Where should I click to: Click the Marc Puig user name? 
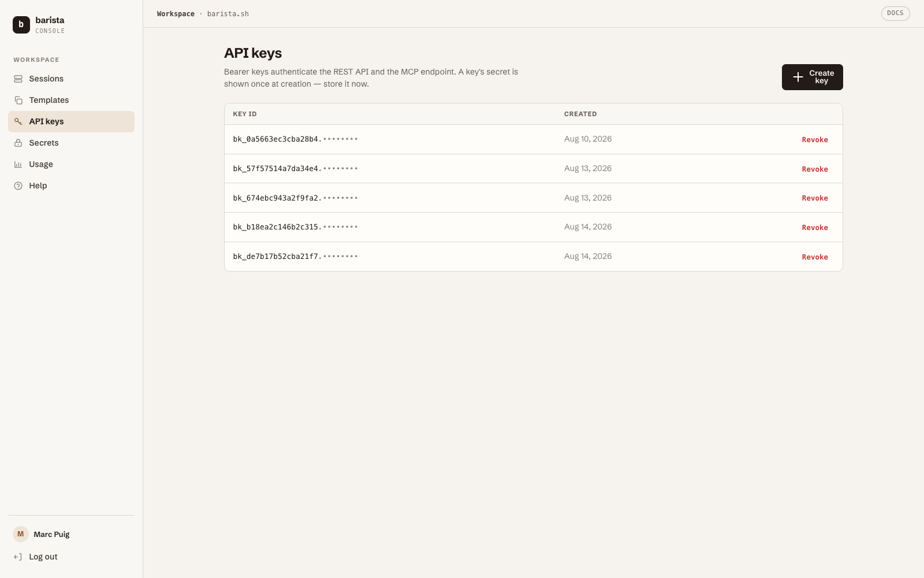(51, 534)
